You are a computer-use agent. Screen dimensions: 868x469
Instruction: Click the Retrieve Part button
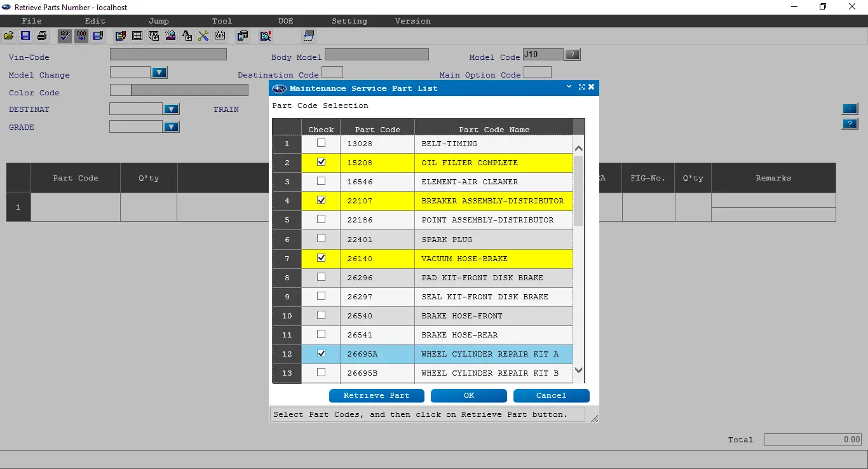click(x=376, y=395)
